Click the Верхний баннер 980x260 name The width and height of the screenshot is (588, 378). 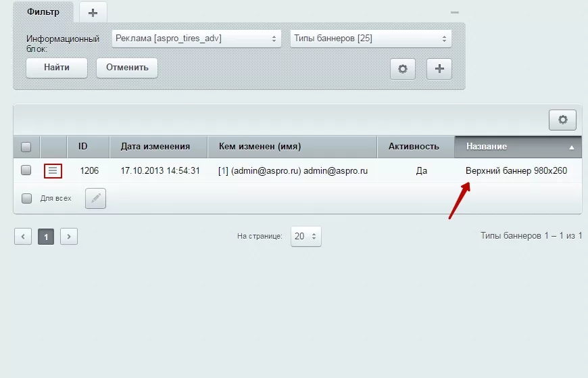click(516, 171)
